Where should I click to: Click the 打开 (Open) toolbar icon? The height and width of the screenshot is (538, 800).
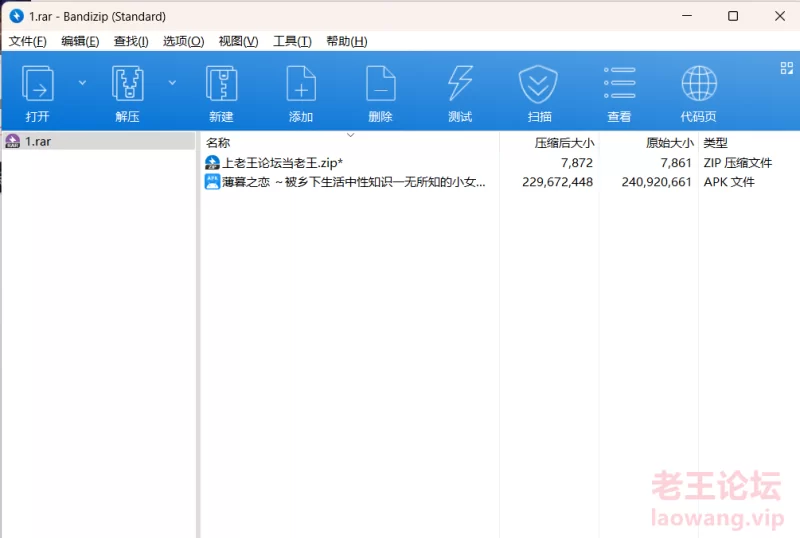[37, 84]
